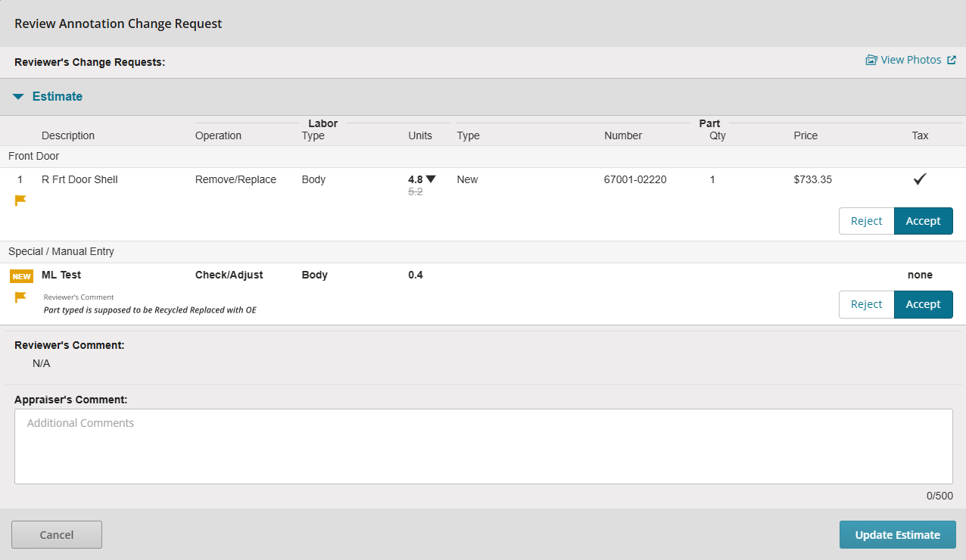Image resolution: width=966 pixels, height=560 pixels.
Task: Click the orange flag under ML Test
Action: pos(20,297)
